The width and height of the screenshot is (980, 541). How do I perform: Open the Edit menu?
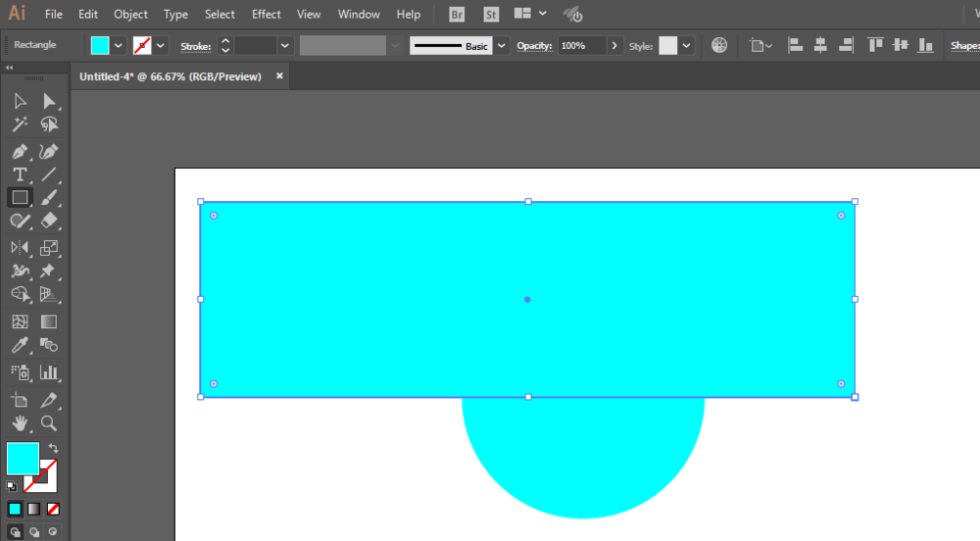pos(87,14)
